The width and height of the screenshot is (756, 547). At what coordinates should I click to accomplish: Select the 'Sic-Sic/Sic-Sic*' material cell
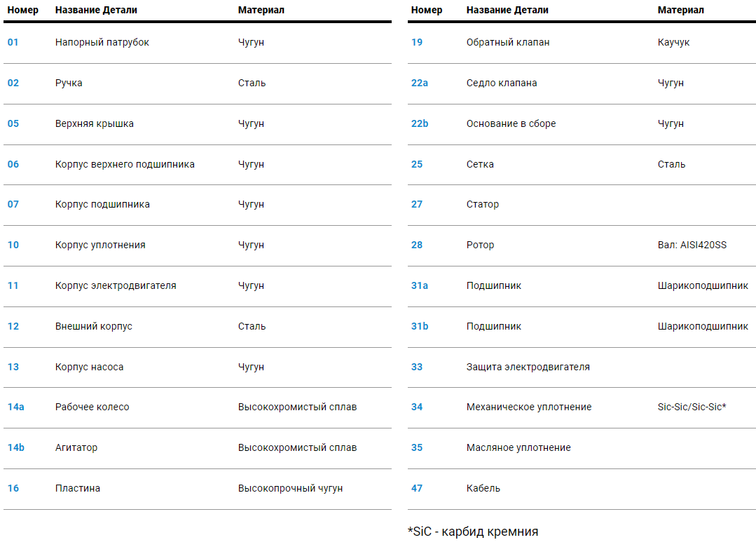pyautogui.click(x=692, y=407)
